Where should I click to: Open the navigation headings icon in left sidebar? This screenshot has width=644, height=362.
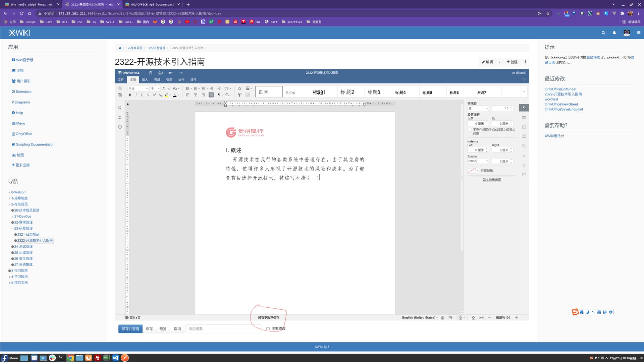click(x=120, y=118)
